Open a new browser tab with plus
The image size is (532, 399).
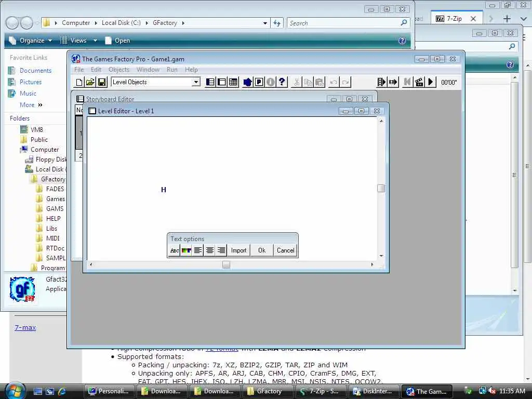pos(507,19)
